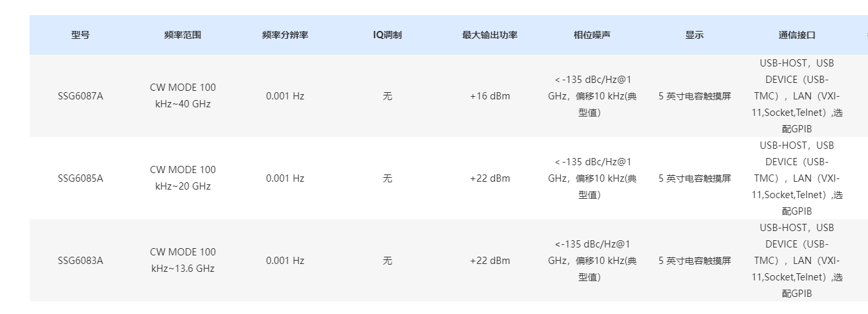Select the 最大输出功率 column header

click(490, 35)
